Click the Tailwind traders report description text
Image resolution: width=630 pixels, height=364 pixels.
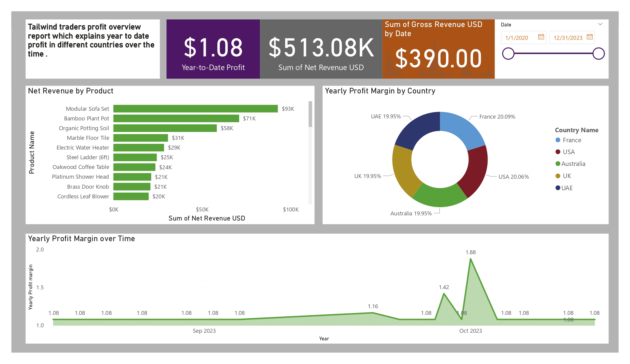(x=91, y=40)
